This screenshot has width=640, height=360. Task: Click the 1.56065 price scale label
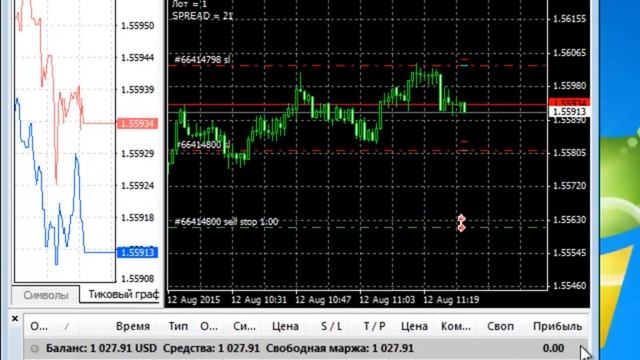click(569, 53)
